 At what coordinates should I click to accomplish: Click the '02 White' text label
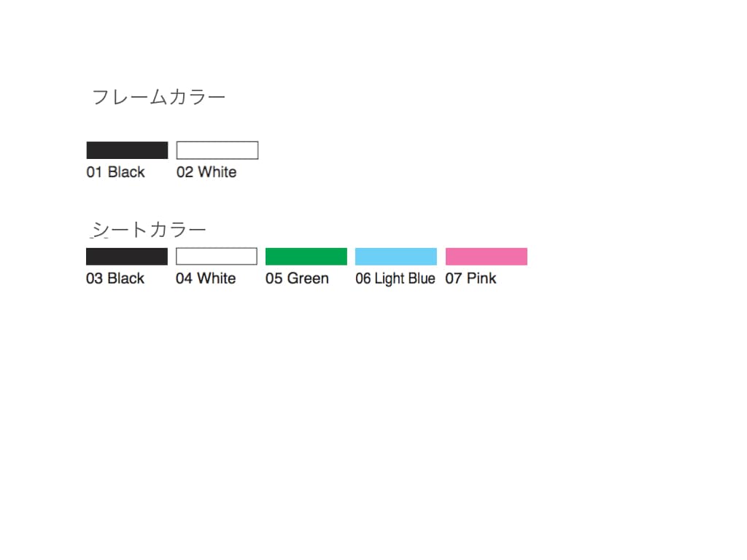[206, 172]
